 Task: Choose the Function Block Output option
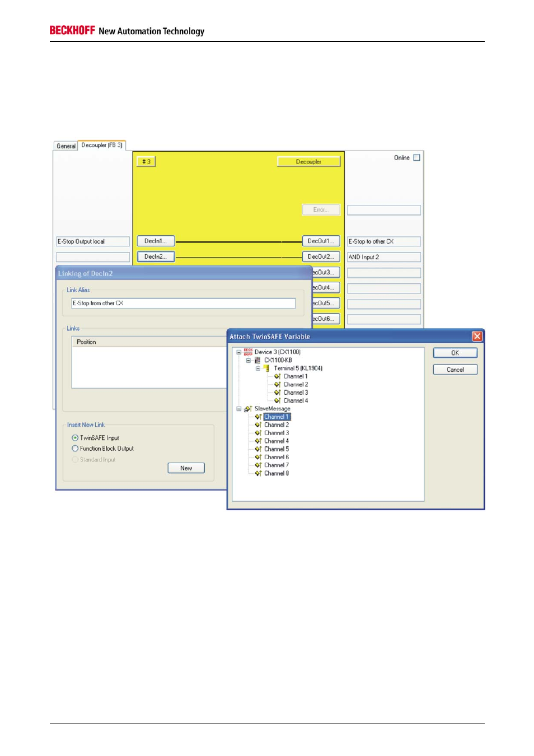coord(75,449)
